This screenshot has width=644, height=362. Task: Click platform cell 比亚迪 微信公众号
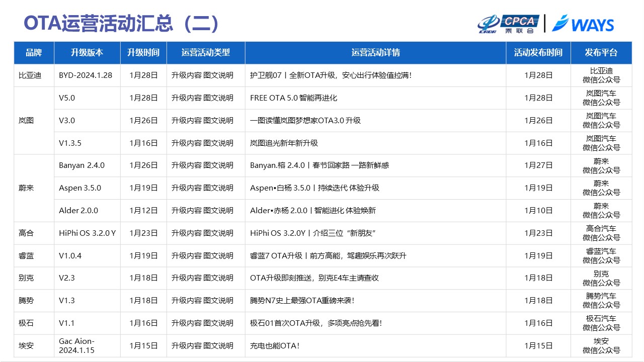tap(601, 75)
